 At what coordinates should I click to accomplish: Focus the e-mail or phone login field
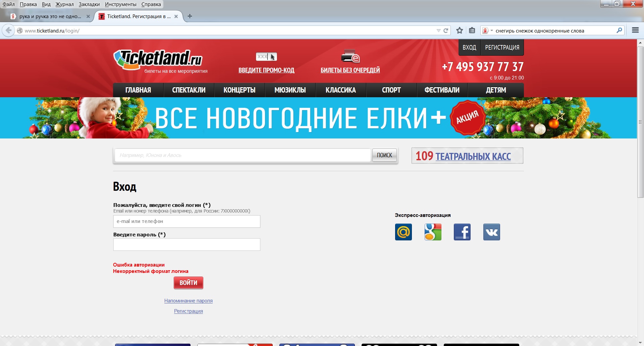pos(187,221)
